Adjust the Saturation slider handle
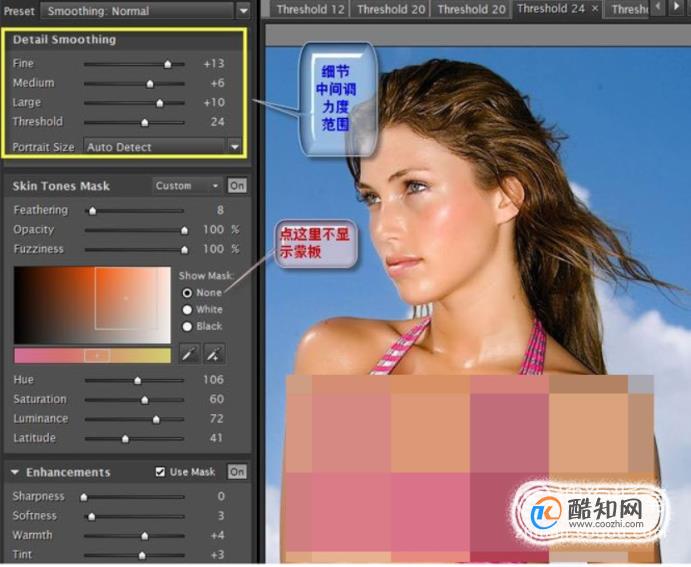 click(145, 400)
